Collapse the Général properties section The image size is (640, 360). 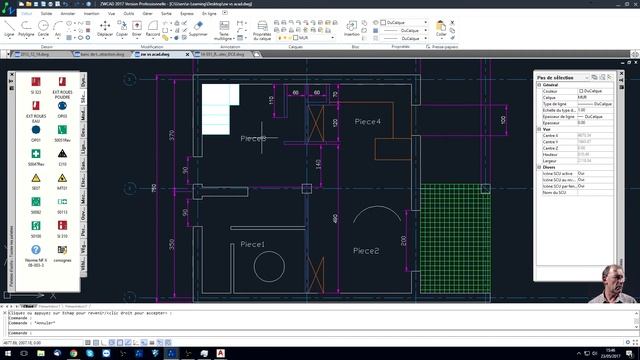click(539, 85)
